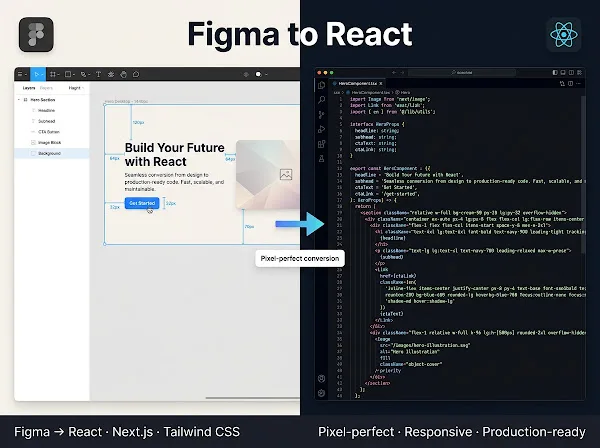600x448 pixels.
Task: Toggle the primary sidebar layout icon
Action: coord(555,72)
